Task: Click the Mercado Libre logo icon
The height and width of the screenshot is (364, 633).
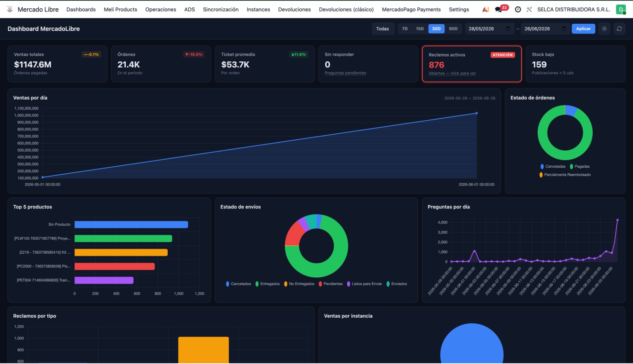Action: click(x=10, y=9)
